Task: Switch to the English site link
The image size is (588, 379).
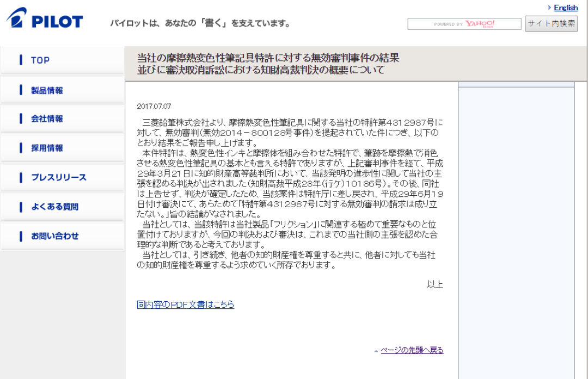Action: [x=566, y=8]
